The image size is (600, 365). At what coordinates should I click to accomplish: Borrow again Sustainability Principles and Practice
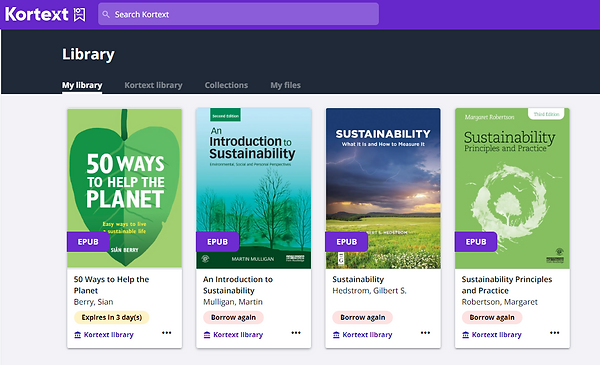point(492,318)
